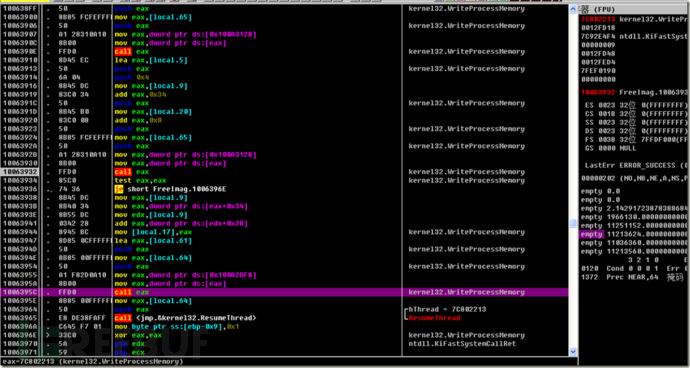Screen dimensions: 690x368
Task: Select address 10063971 in the address column
Action: coord(20,352)
